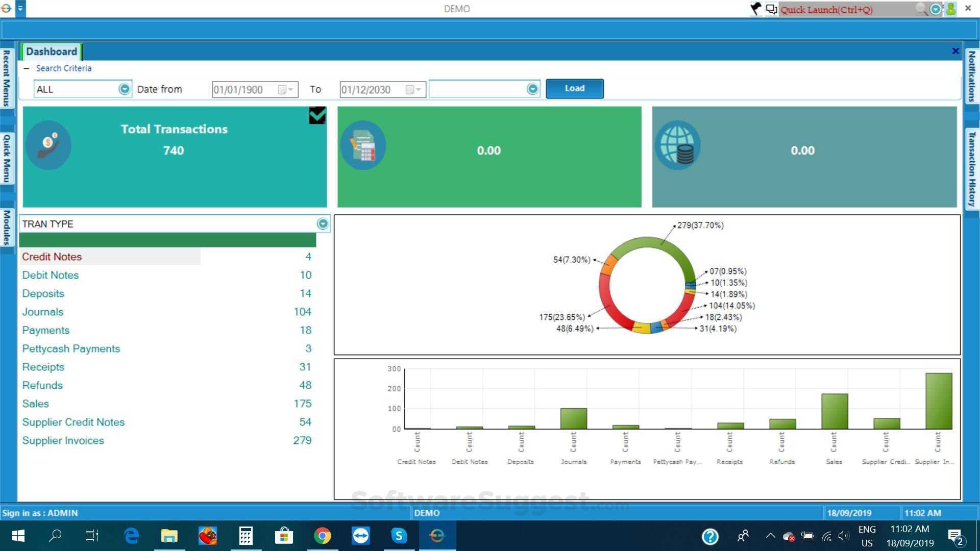Viewport: 980px width, 551px height.
Task: Click the Total Transactions money hand icon
Action: point(48,145)
